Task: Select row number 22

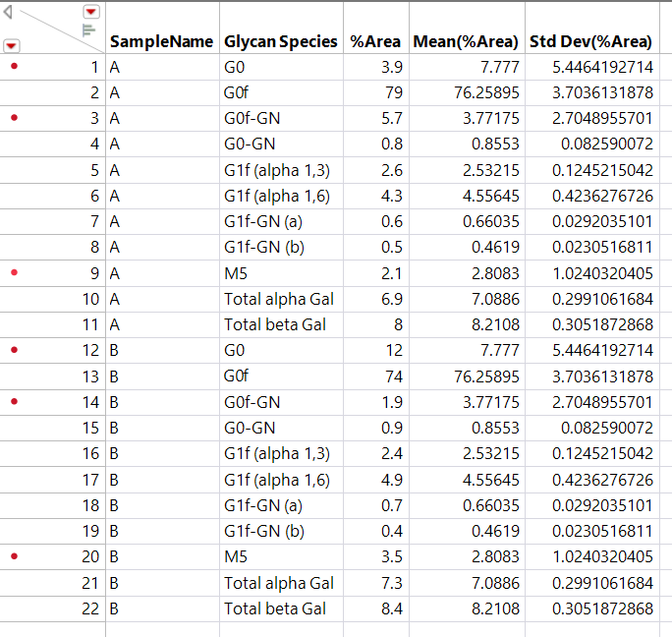Action: (89, 608)
